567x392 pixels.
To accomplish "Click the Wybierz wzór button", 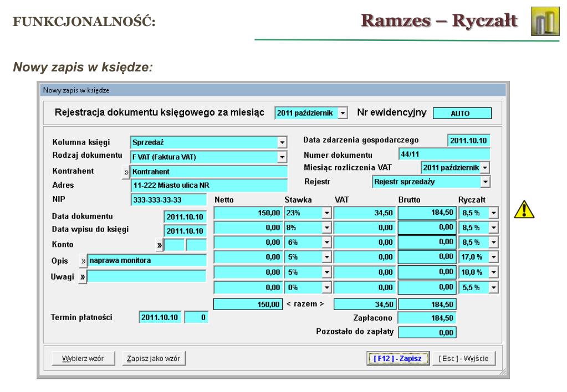I will coord(83,358).
